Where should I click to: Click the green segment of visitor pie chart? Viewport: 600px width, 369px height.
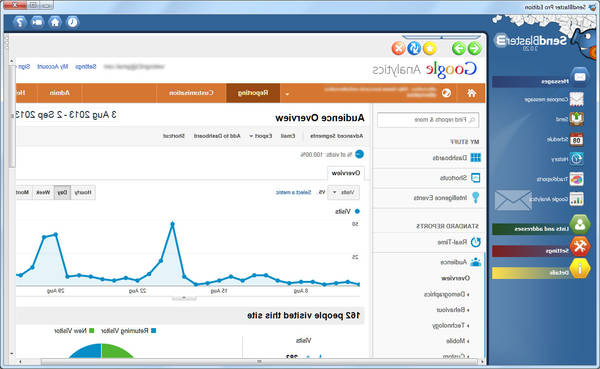(117, 351)
